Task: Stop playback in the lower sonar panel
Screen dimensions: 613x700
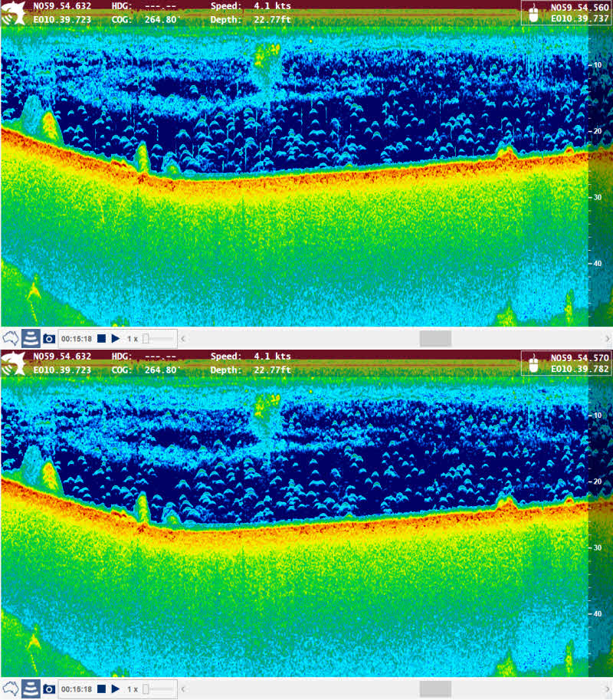Action: [101, 688]
